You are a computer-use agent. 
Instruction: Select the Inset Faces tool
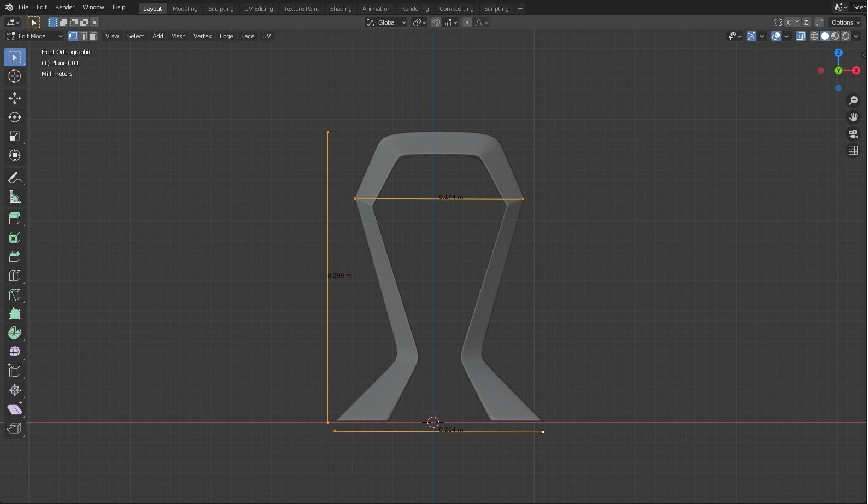(x=15, y=237)
